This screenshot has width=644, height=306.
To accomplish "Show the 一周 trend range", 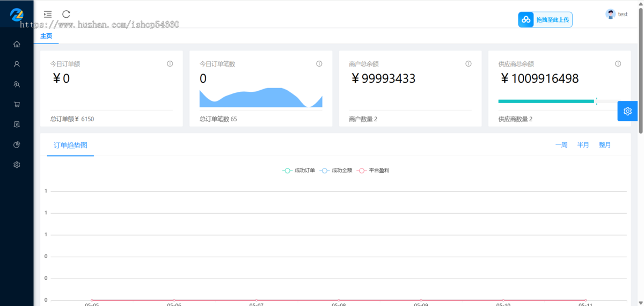I will [561, 145].
